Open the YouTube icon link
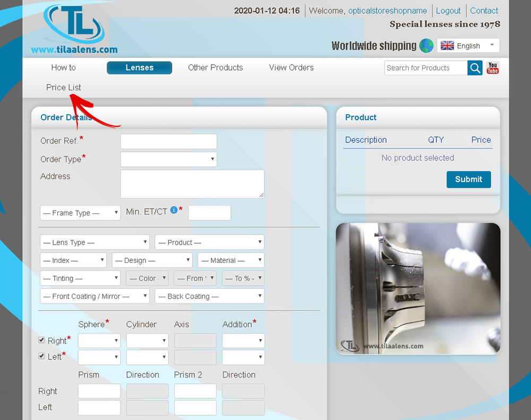Image resolution: width=531 pixels, height=420 pixels. pyautogui.click(x=493, y=68)
